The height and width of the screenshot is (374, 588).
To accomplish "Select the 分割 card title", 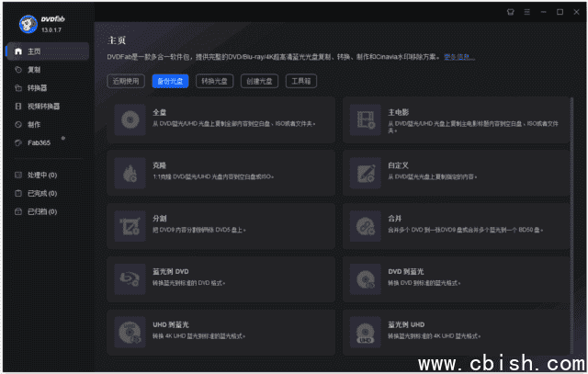I will tap(159, 219).
